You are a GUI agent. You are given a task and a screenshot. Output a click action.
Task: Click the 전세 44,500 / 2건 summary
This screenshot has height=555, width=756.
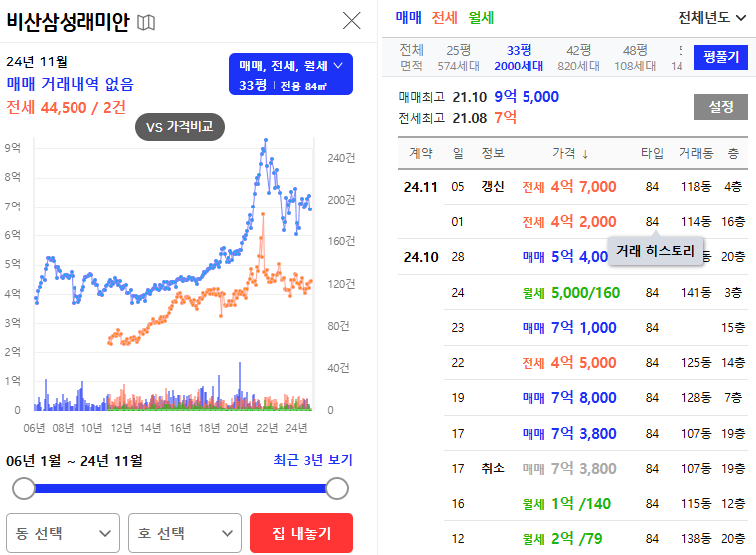[x=66, y=107]
